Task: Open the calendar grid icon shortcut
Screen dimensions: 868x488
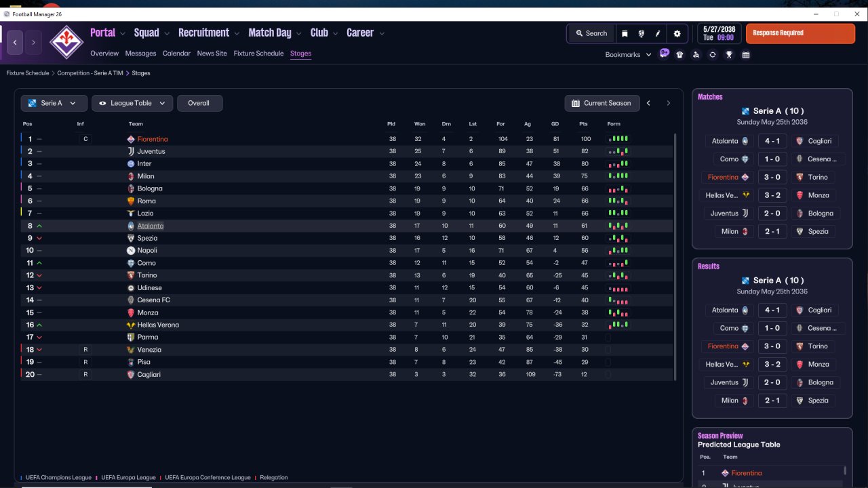Action: (x=746, y=55)
